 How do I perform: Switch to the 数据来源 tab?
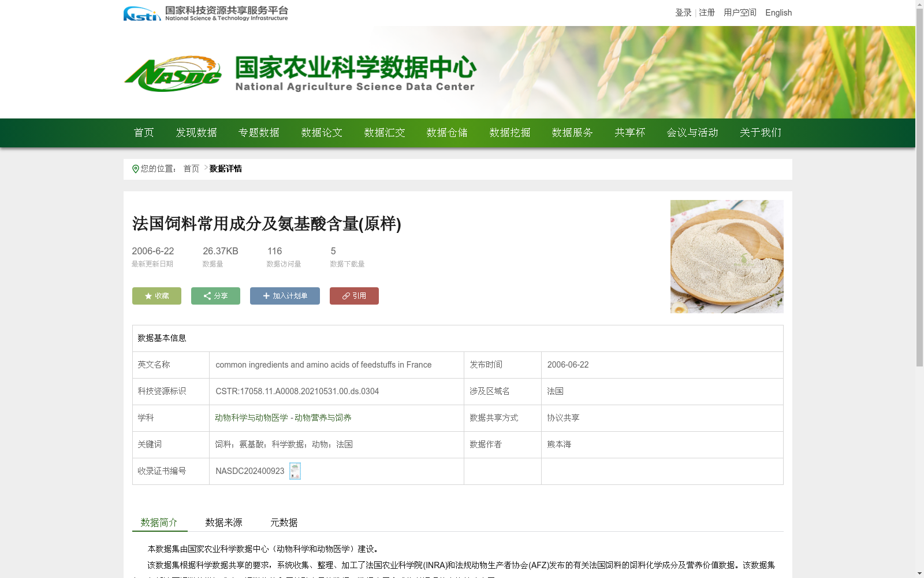pos(224,523)
